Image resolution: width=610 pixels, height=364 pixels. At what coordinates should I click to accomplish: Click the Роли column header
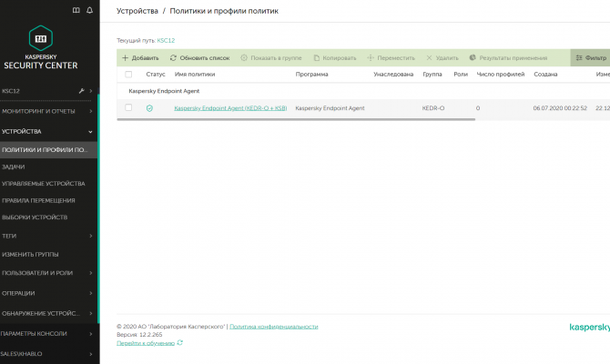pos(461,75)
